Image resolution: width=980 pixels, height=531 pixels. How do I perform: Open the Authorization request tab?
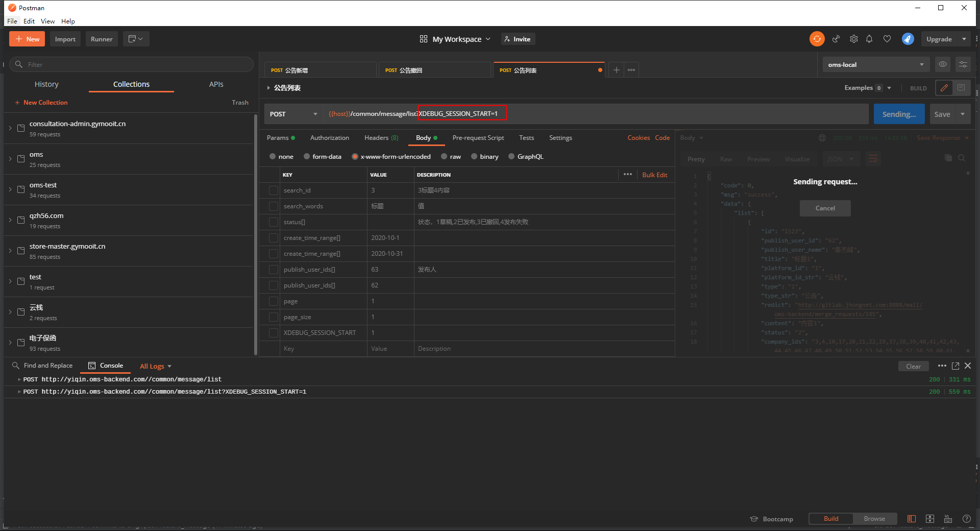(330, 138)
